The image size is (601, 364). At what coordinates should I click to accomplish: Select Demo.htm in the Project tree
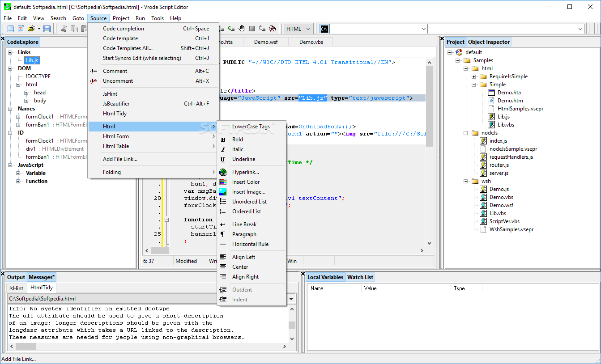tap(510, 101)
